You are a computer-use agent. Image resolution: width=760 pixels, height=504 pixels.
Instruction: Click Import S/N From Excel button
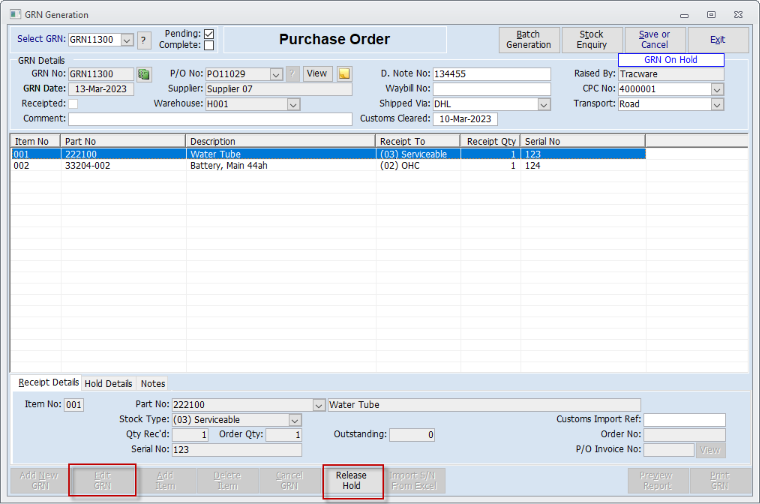(414, 481)
